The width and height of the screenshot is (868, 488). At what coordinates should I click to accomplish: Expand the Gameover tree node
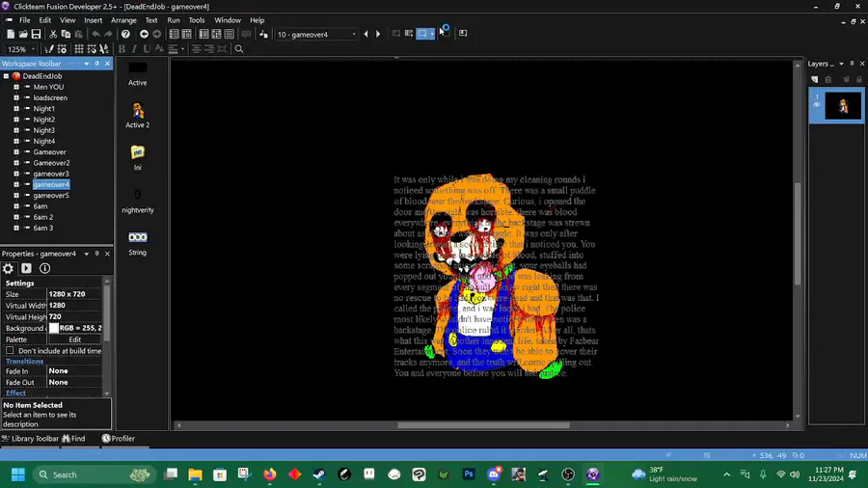pos(16,152)
